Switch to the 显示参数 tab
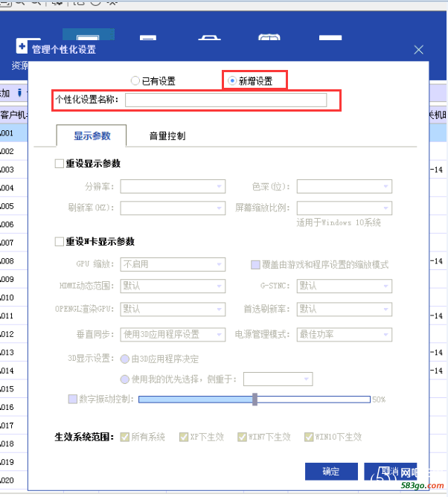Image resolution: width=448 pixels, height=497 pixels. (x=92, y=136)
